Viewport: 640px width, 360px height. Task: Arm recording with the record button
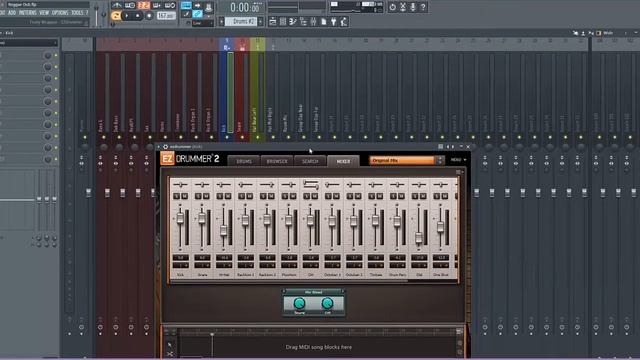point(149,16)
